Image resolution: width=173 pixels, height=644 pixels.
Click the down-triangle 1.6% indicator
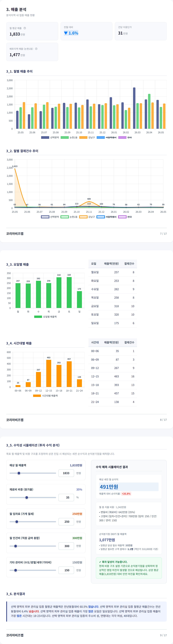tap(71, 33)
